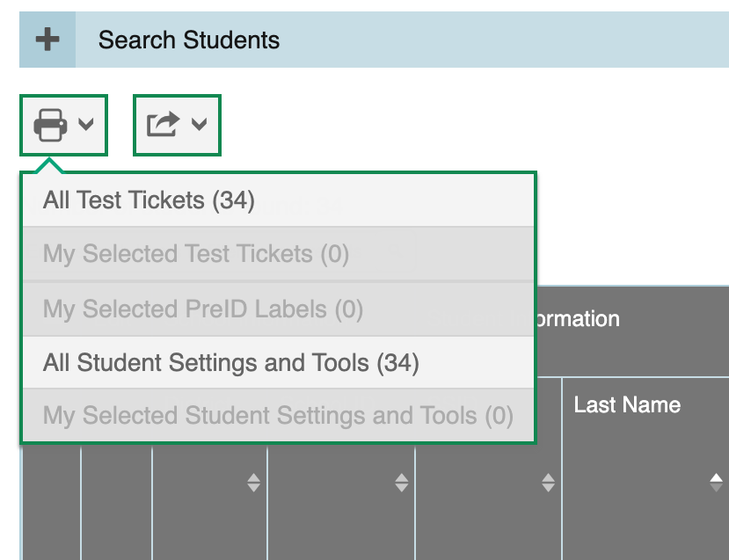
Task: Click the second narrow table header cell
Action: click(116, 501)
